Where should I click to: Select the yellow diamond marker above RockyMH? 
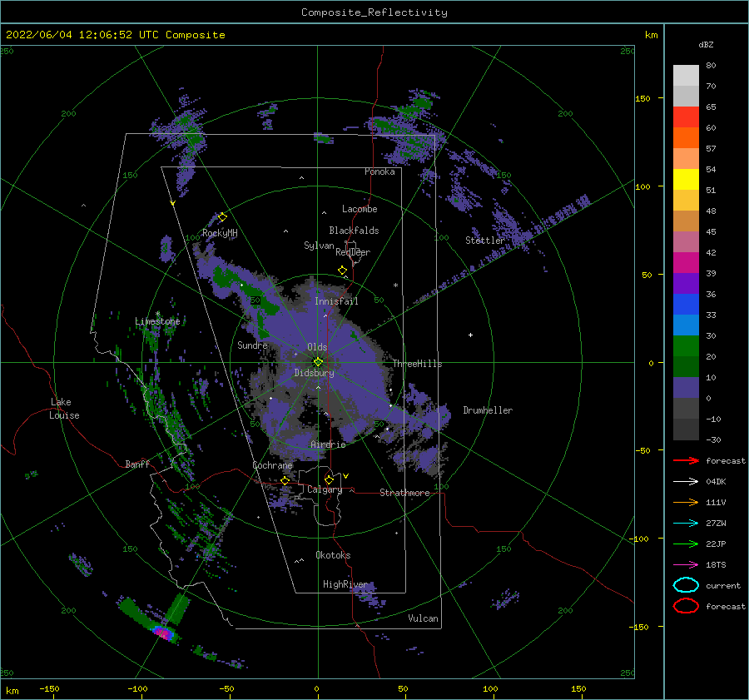[x=222, y=217]
